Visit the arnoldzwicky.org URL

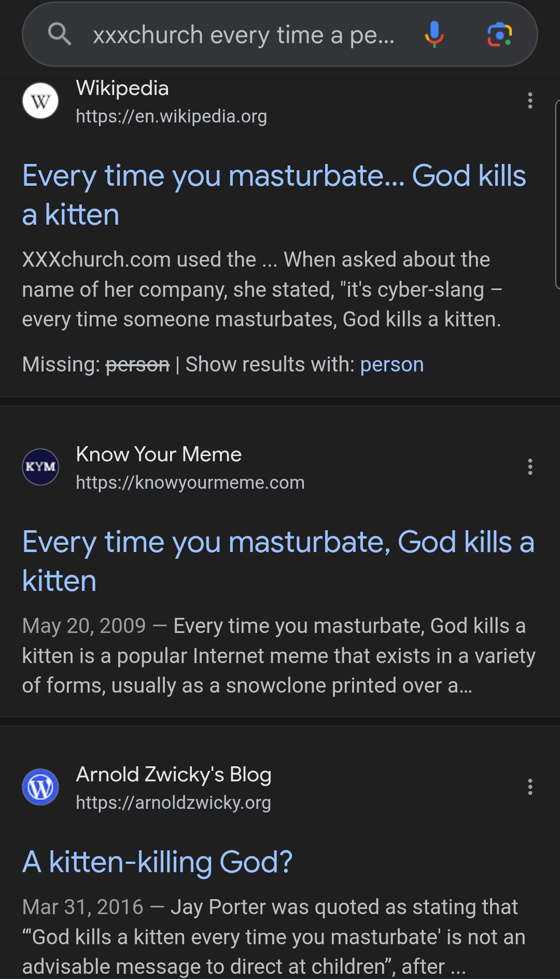(173, 803)
